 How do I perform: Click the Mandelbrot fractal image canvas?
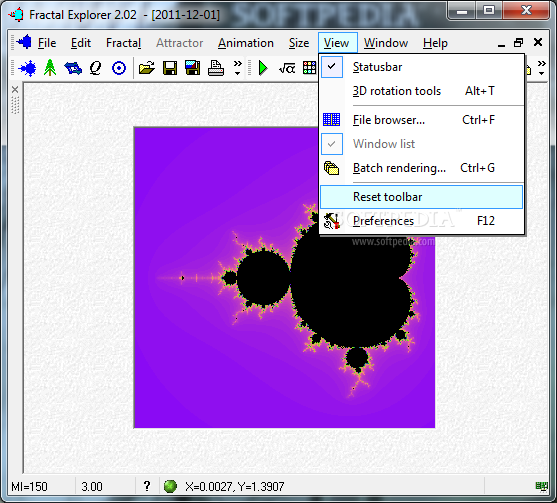(284, 277)
